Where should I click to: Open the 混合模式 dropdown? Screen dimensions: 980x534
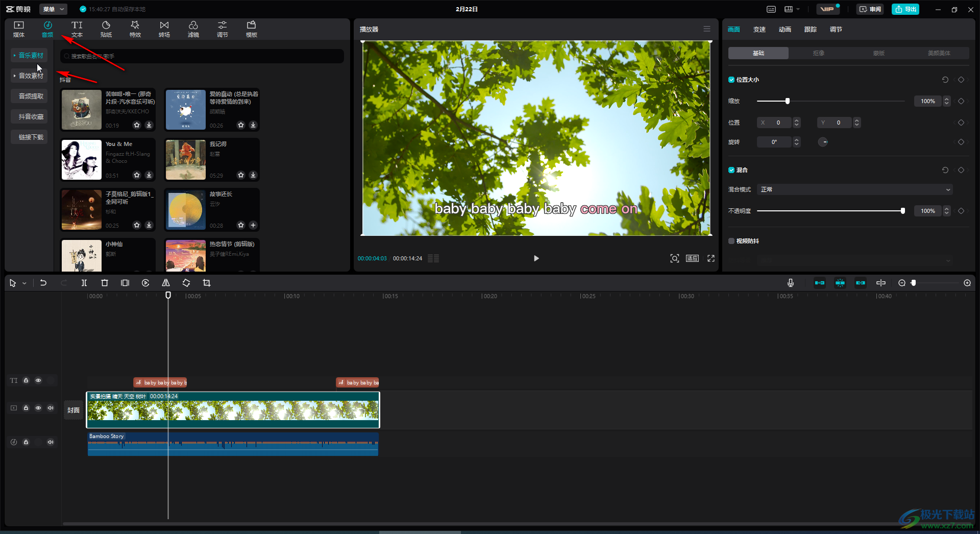[x=854, y=189]
